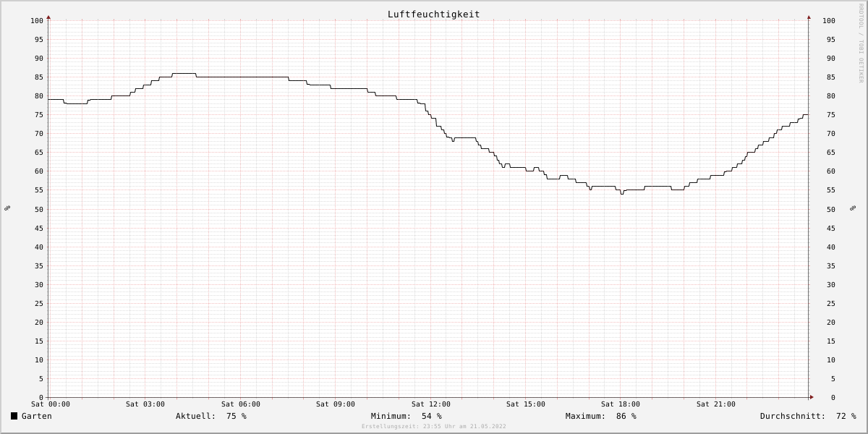The height and width of the screenshot is (434, 868).
Task: Click the "Sat 00:00" time axis label
Action: (x=51, y=404)
